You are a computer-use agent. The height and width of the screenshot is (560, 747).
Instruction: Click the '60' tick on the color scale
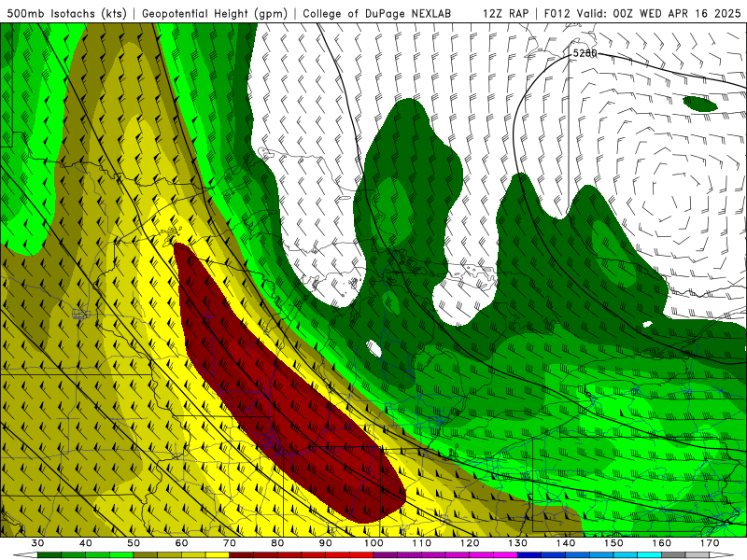coord(181,543)
